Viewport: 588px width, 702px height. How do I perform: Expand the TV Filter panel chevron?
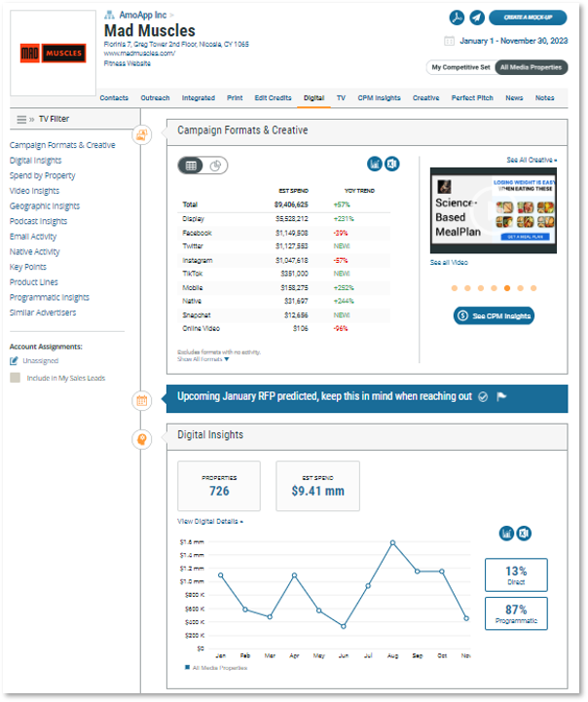pos(32,120)
